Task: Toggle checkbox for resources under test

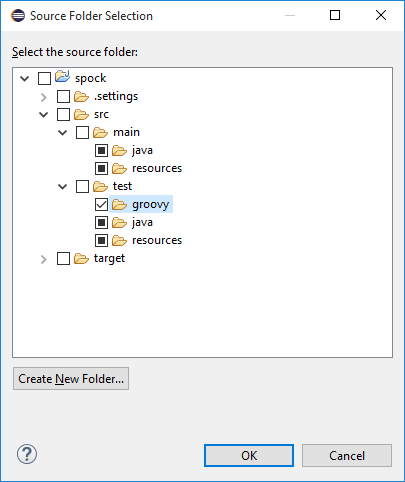Action: click(101, 241)
